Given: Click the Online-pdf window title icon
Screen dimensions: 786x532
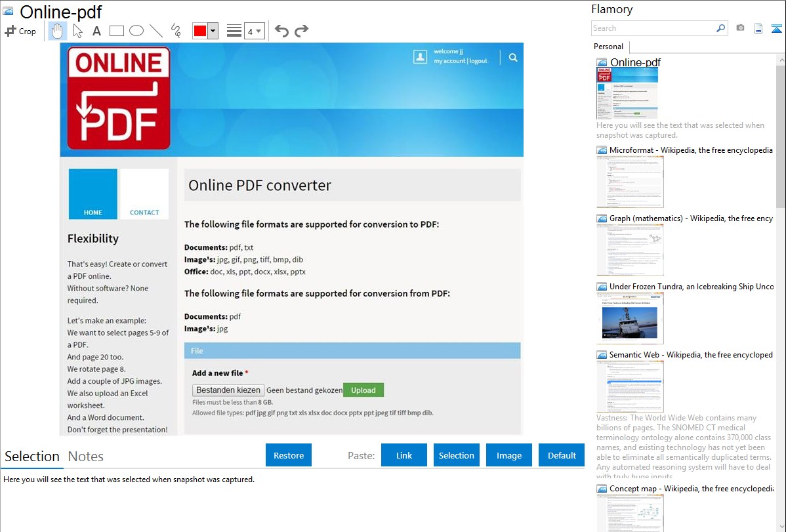Looking at the screenshot, I should click(8, 11).
